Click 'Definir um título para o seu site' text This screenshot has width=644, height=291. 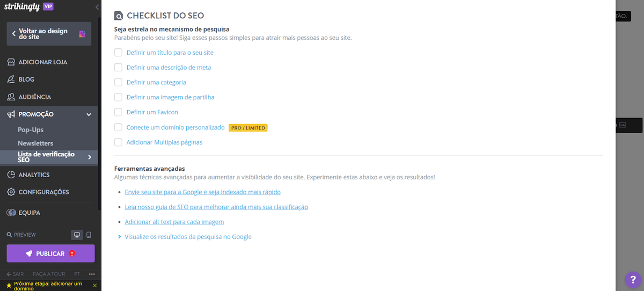pos(170,53)
